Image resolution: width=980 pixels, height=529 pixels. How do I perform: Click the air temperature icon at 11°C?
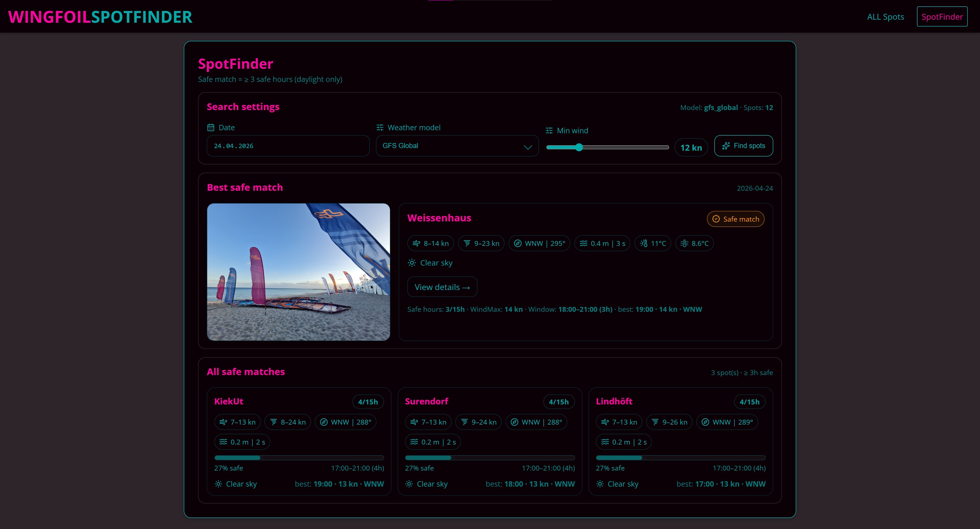coord(643,243)
